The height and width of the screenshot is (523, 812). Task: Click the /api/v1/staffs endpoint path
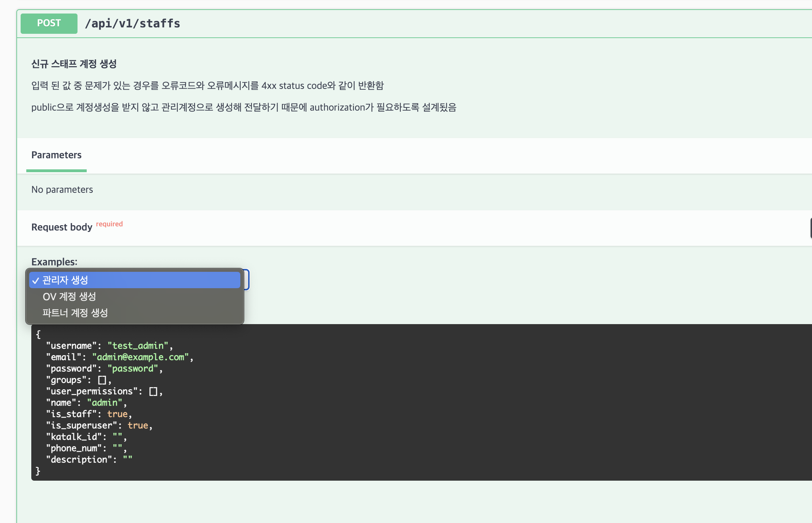(132, 23)
